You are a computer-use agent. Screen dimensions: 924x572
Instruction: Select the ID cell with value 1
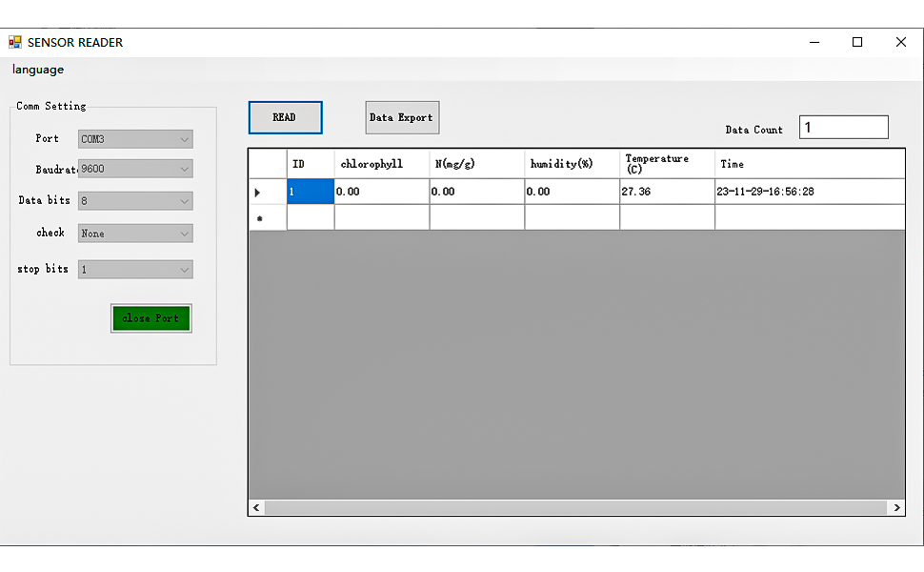[x=311, y=192]
